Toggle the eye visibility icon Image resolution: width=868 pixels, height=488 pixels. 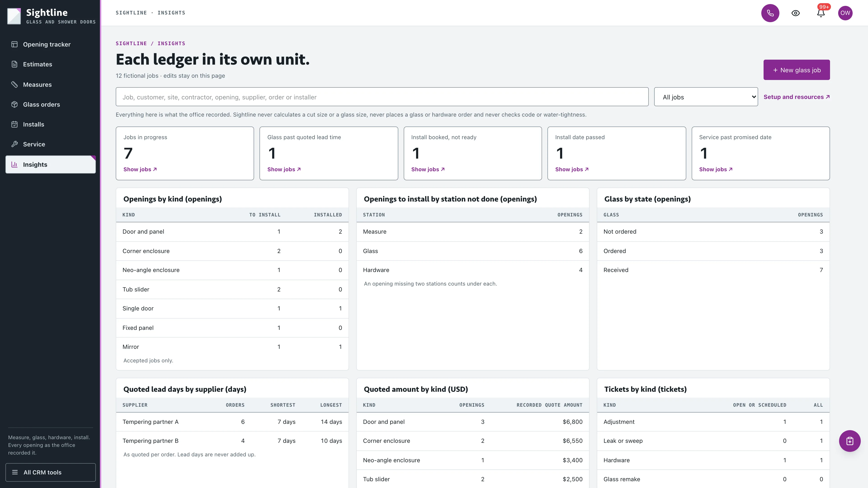[796, 13]
